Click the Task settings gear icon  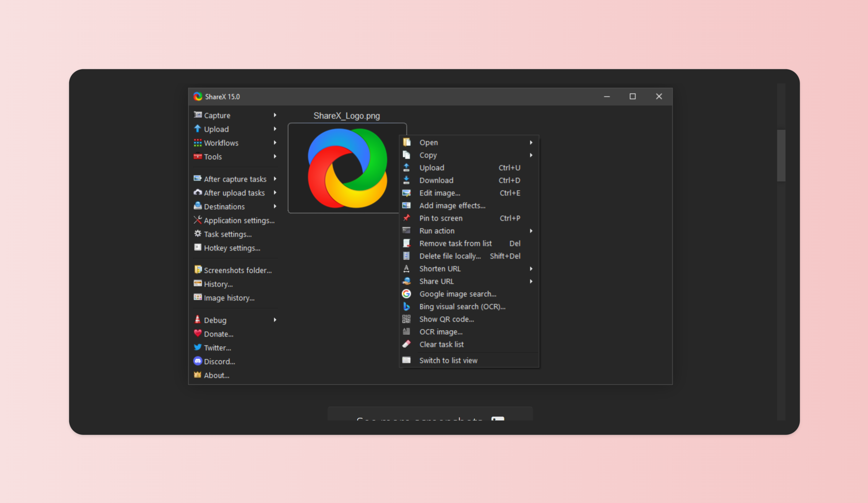198,233
